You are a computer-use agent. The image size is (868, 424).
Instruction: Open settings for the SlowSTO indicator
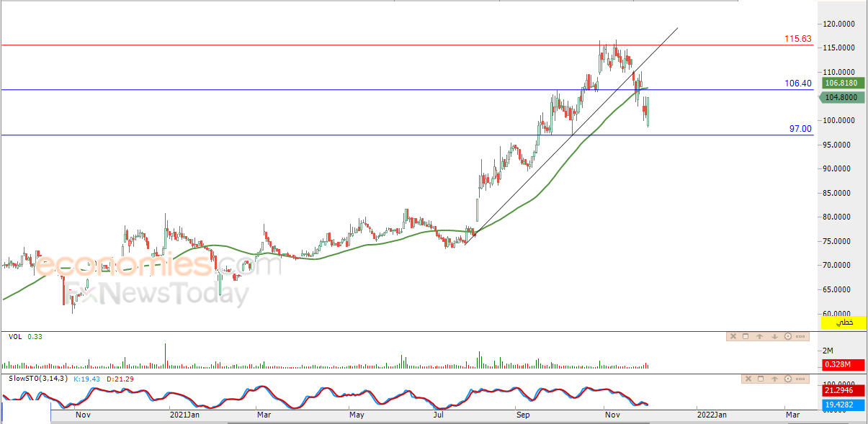787,379
